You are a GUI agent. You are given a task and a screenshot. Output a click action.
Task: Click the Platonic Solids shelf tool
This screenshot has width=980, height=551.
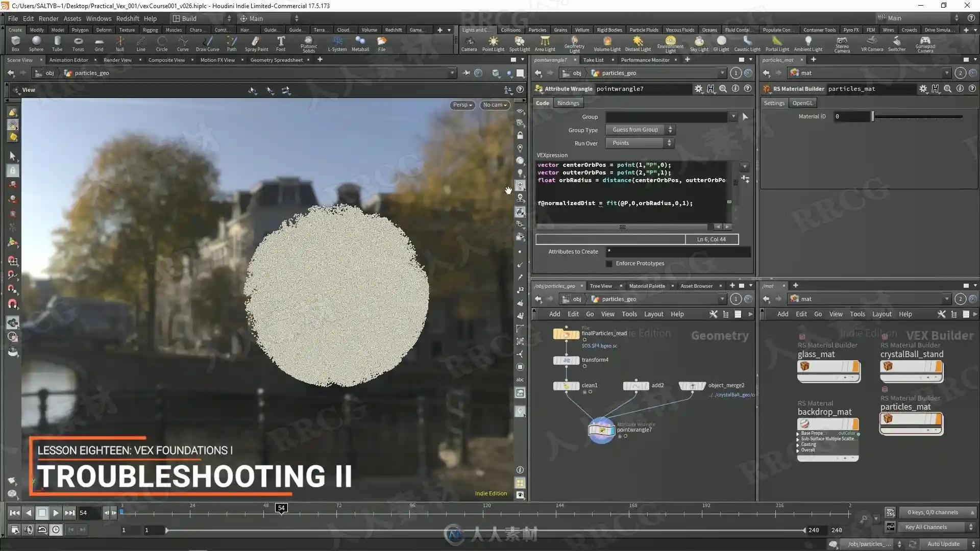coord(309,44)
